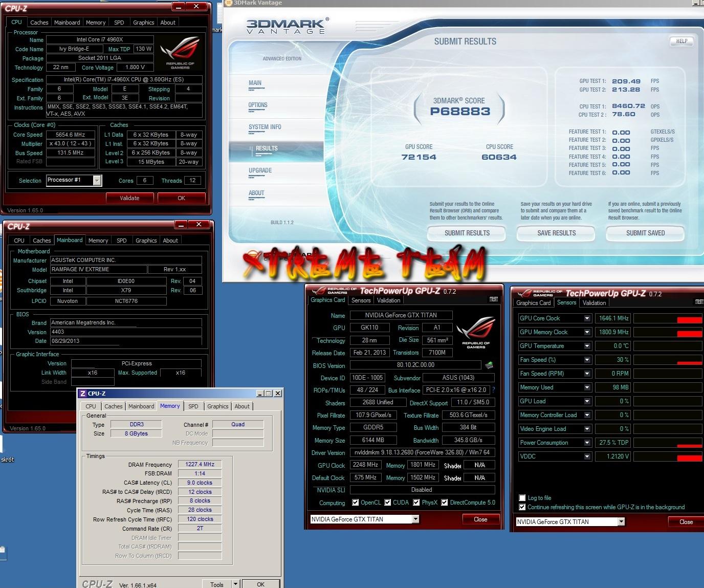Click the Bus Interface question mark
This screenshot has height=588, width=704.
(x=493, y=390)
